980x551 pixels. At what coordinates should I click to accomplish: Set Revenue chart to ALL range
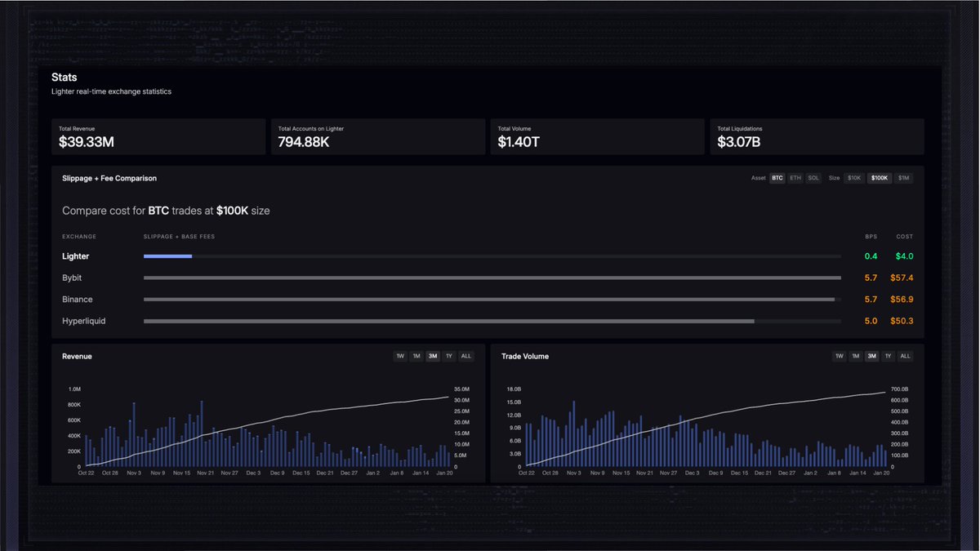[466, 356]
